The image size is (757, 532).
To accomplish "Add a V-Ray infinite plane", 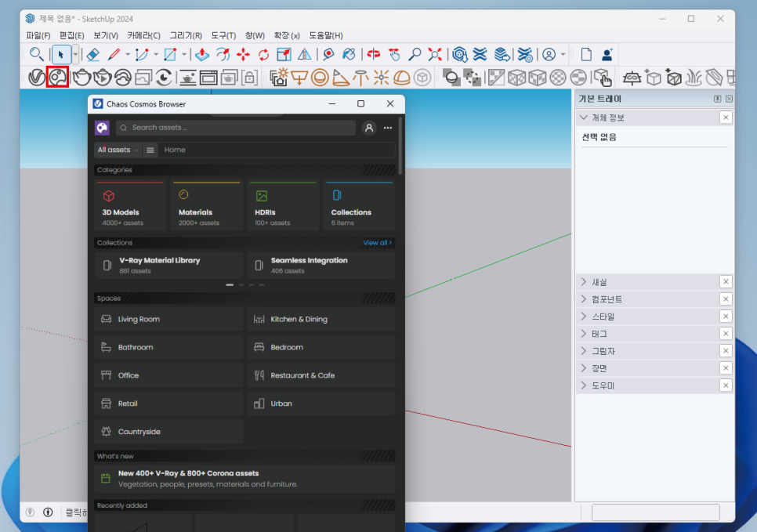I will (632, 78).
